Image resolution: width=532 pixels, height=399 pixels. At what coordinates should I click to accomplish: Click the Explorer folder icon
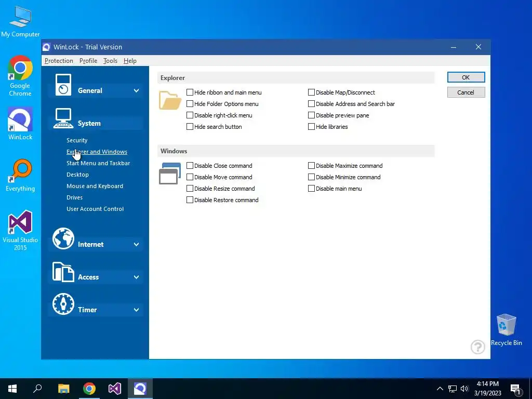point(170,100)
